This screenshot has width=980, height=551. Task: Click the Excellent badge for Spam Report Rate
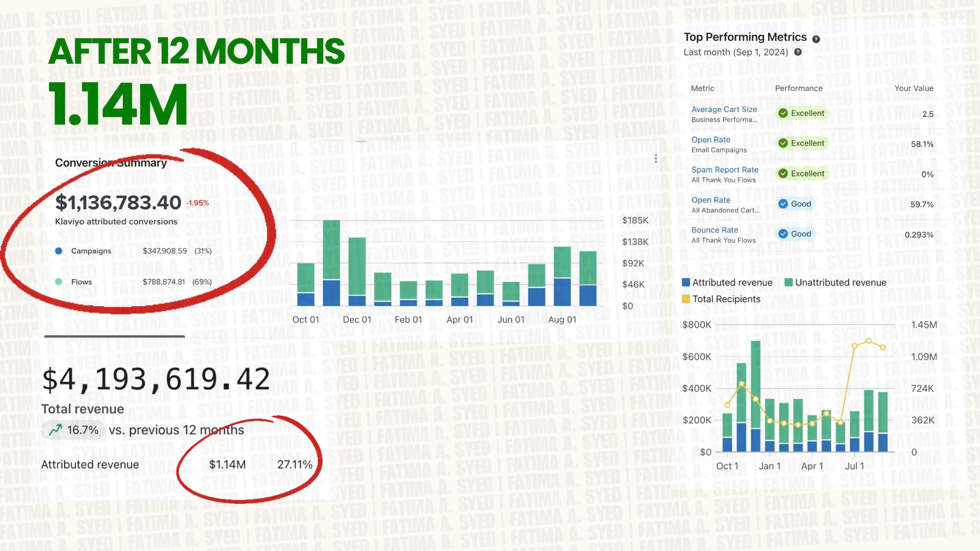click(x=802, y=173)
